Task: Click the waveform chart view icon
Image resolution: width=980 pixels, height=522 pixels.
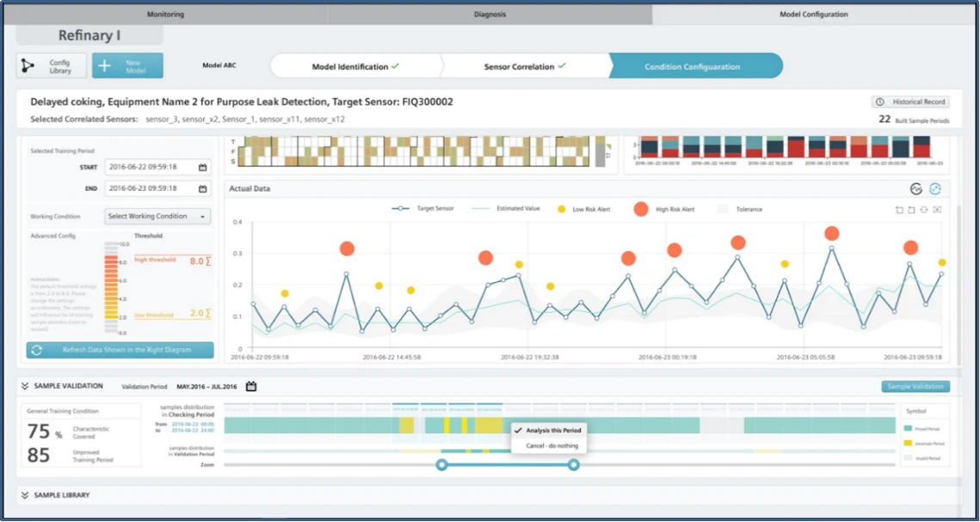Action: click(917, 189)
